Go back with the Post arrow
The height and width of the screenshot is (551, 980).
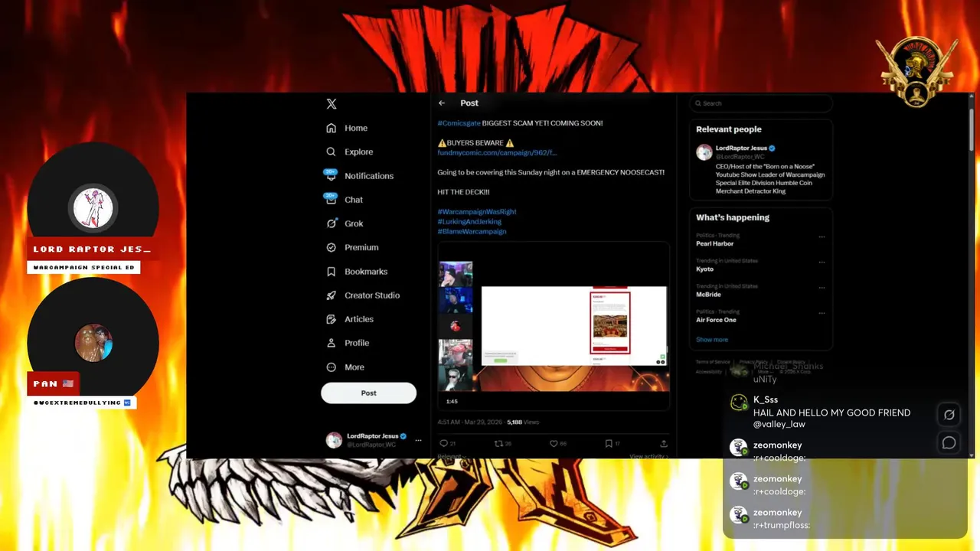[x=442, y=103]
